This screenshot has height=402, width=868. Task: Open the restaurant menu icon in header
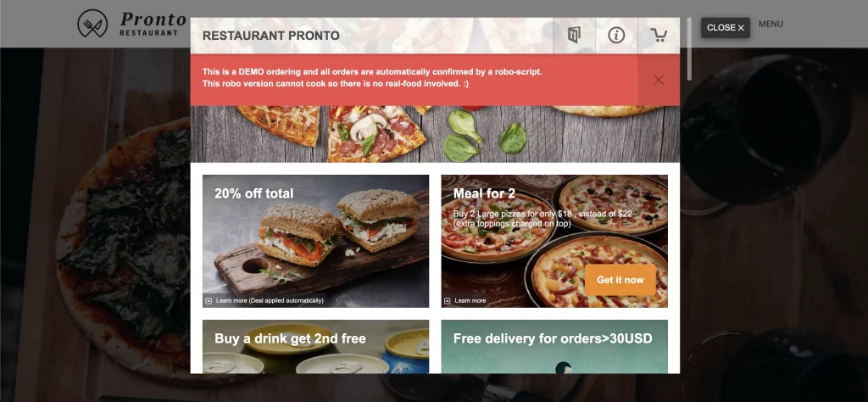pyautogui.click(x=574, y=36)
